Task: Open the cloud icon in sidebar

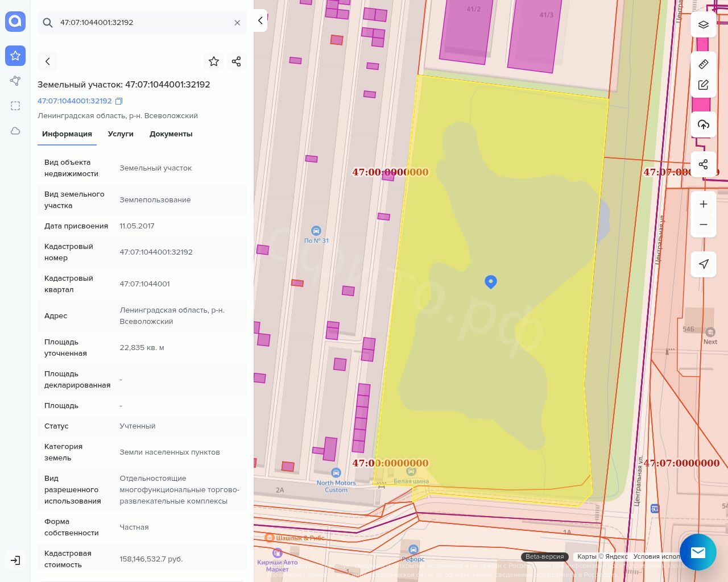Action: [15, 131]
